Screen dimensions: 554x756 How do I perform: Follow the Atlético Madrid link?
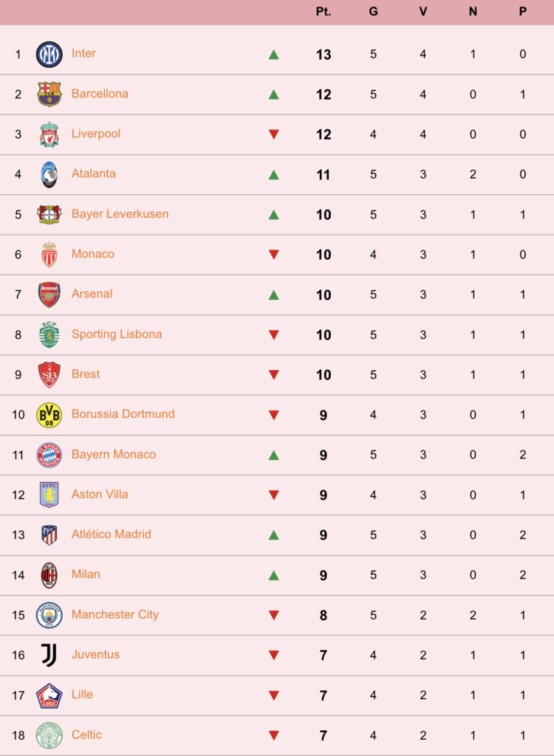pyautogui.click(x=112, y=535)
